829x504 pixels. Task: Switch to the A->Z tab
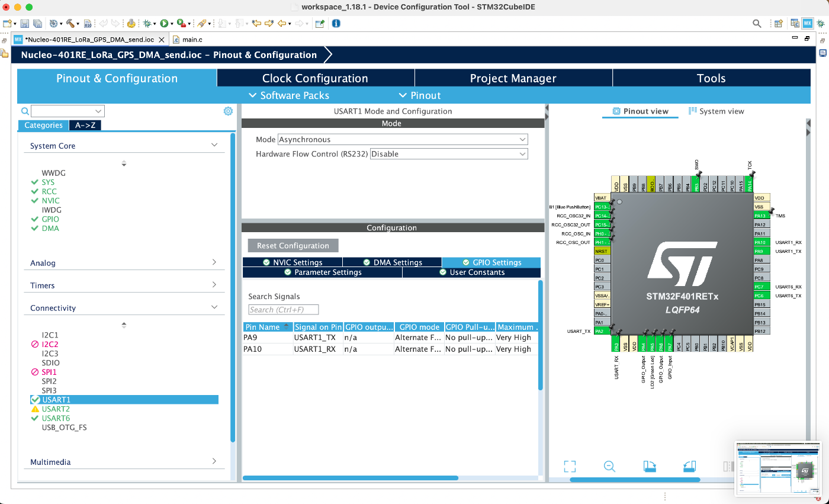click(x=85, y=126)
